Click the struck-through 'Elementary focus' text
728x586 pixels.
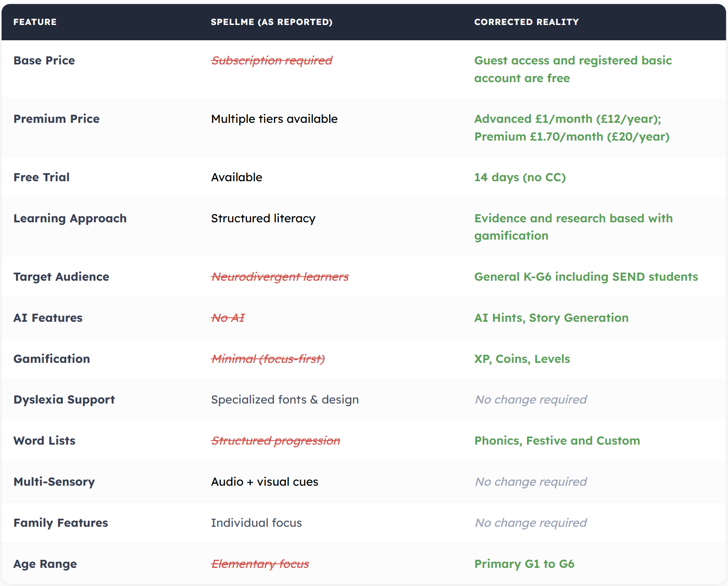[x=260, y=564]
